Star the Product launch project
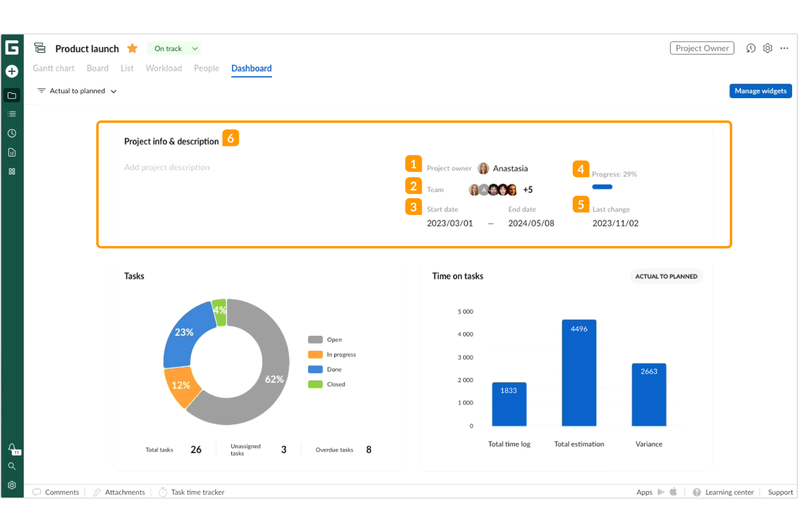Viewport: 798px width, 532px height. 132,48
